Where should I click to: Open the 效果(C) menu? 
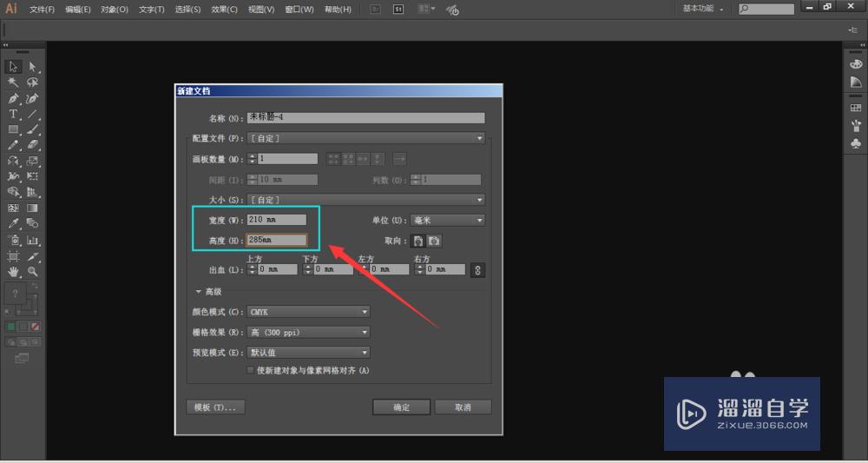coord(224,10)
